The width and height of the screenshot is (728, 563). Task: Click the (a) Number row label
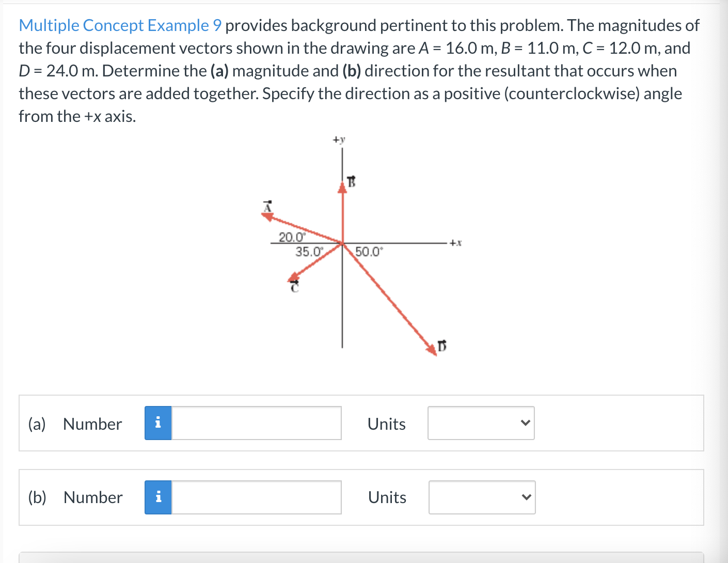75,424
